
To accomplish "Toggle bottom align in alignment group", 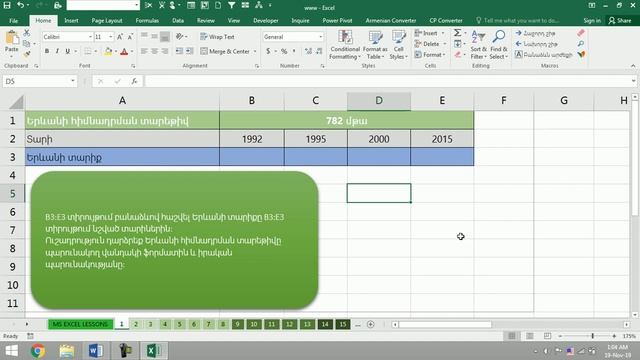I will pos(165,37).
